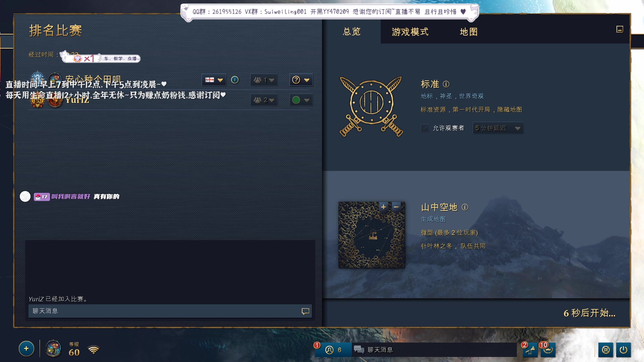Click the 标准 ruleset info icon

[x=447, y=84]
